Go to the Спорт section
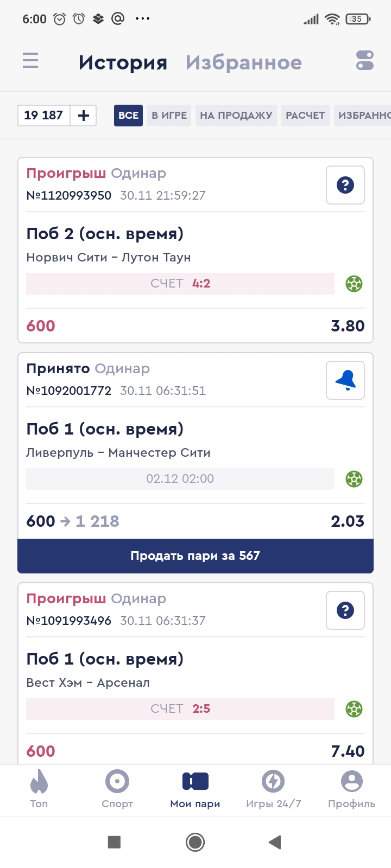 tap(117, 788)
